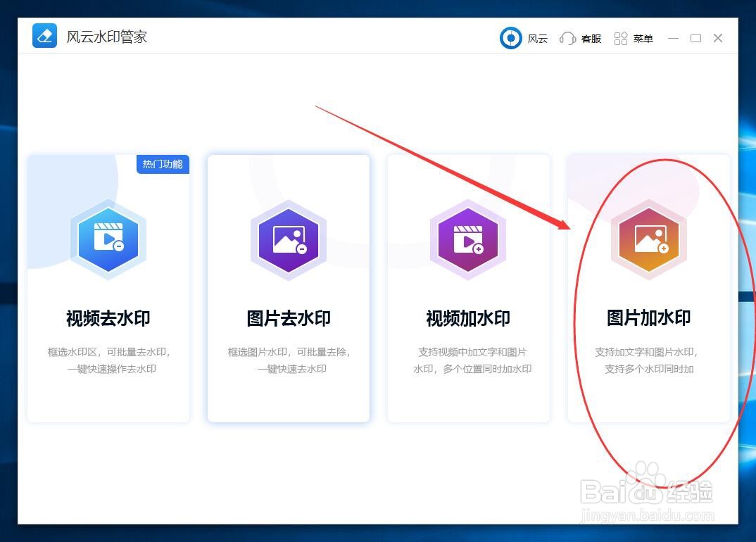
Task: Click the 图片去水印 card description text
Action: coord(289,360)
